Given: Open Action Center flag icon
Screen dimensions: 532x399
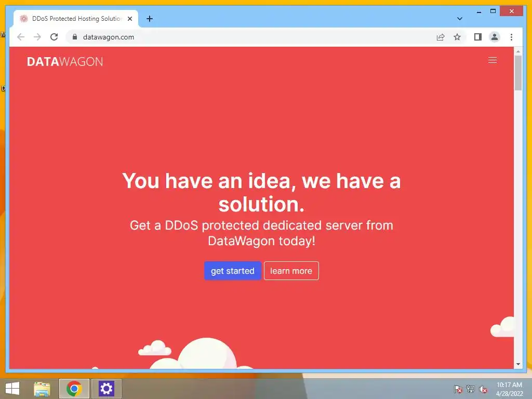Looking at the screenshot, I should 458,389.
